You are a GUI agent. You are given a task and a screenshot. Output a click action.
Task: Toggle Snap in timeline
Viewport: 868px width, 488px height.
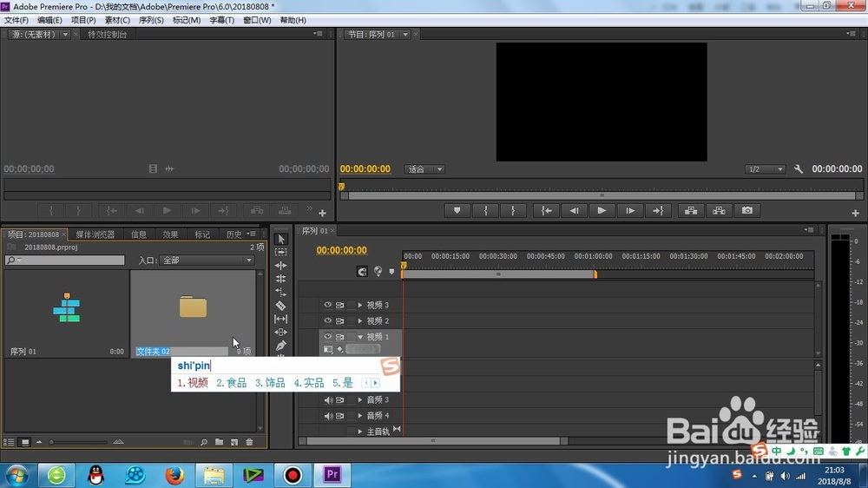coord(362,272)
